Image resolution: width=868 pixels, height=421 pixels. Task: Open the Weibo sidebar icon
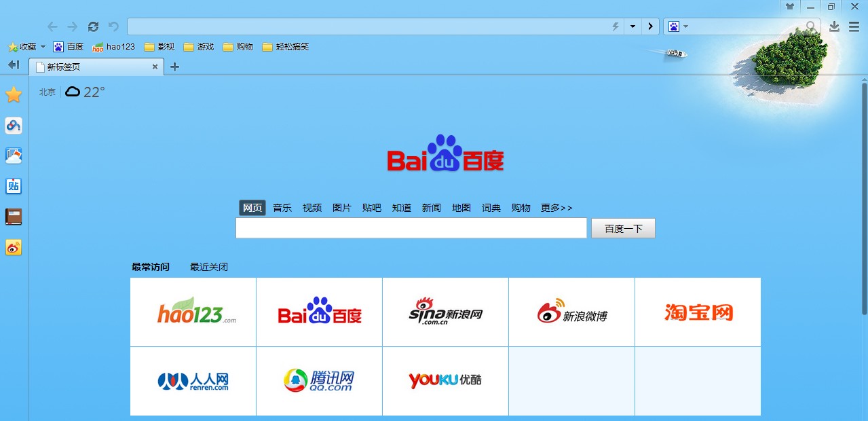click(14, 247)
